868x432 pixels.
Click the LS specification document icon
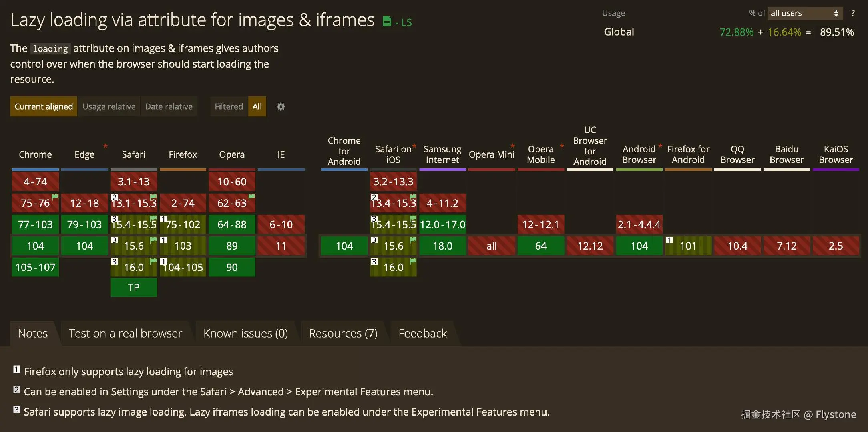tap(387, 21)
